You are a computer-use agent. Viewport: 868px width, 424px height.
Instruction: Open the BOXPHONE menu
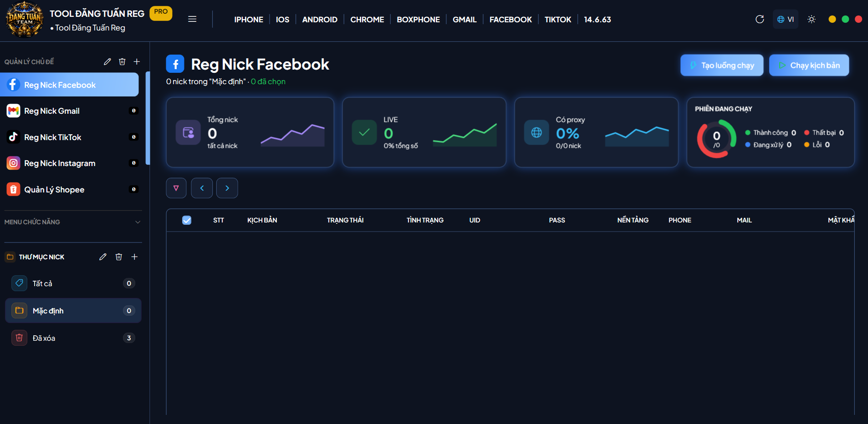click(x=418, y=20)
